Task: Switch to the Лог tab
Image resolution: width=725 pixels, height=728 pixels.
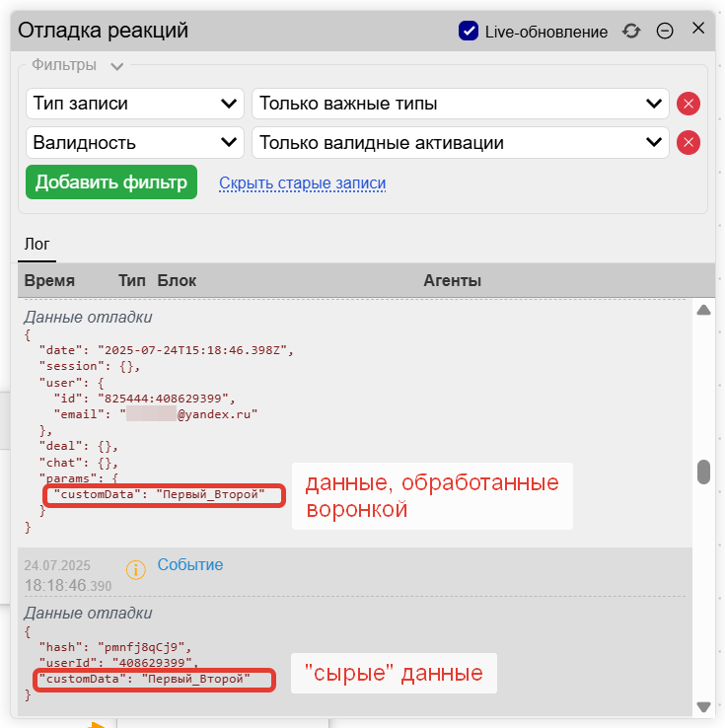Action: [x=36, y=244]
